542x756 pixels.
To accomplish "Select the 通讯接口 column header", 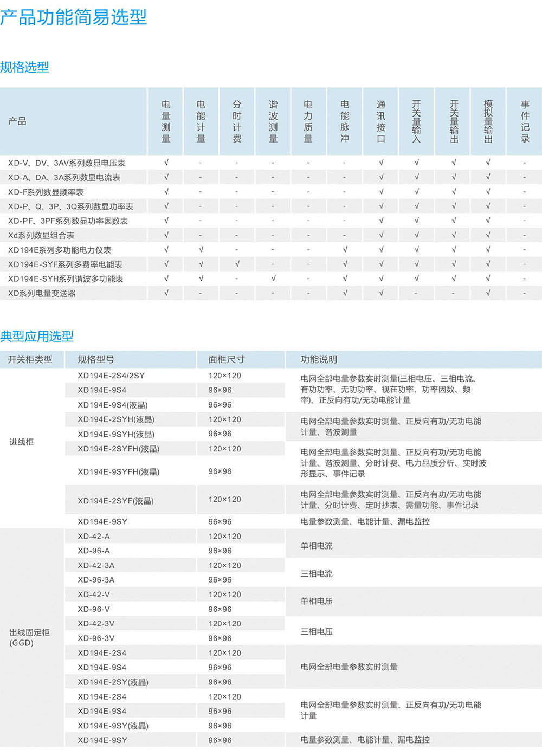I will click(381, 121).
